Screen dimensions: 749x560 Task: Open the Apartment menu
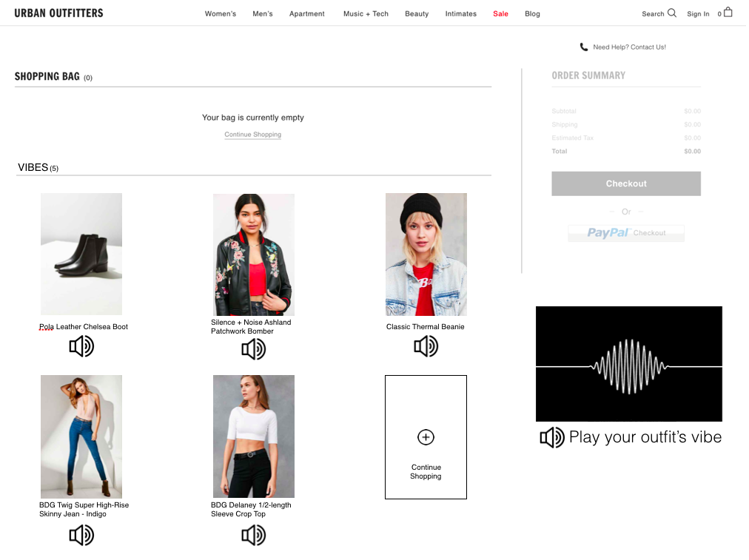pos(306,14)
